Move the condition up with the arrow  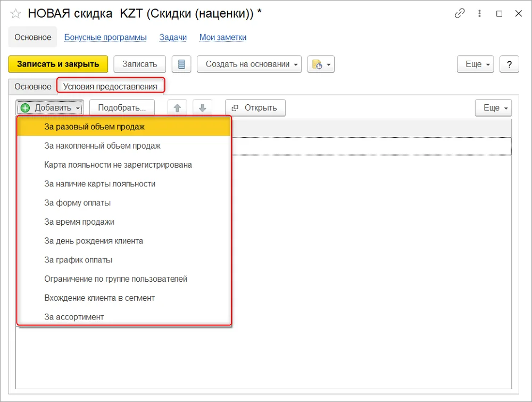(x=177, y=108)
